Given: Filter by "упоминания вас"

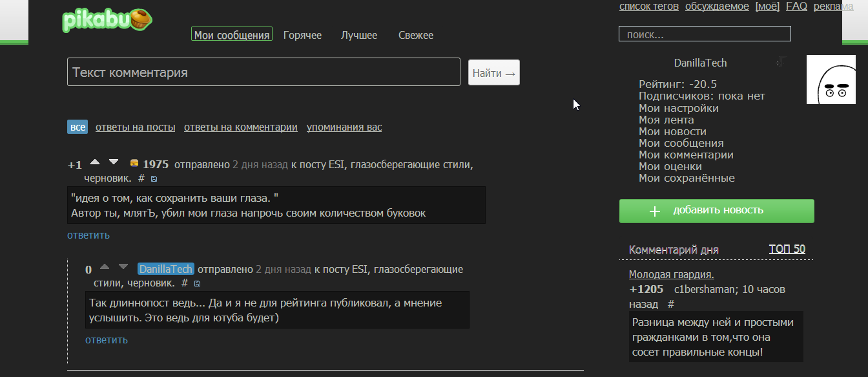Looking at the screenshot, I should tap(344, 127).
